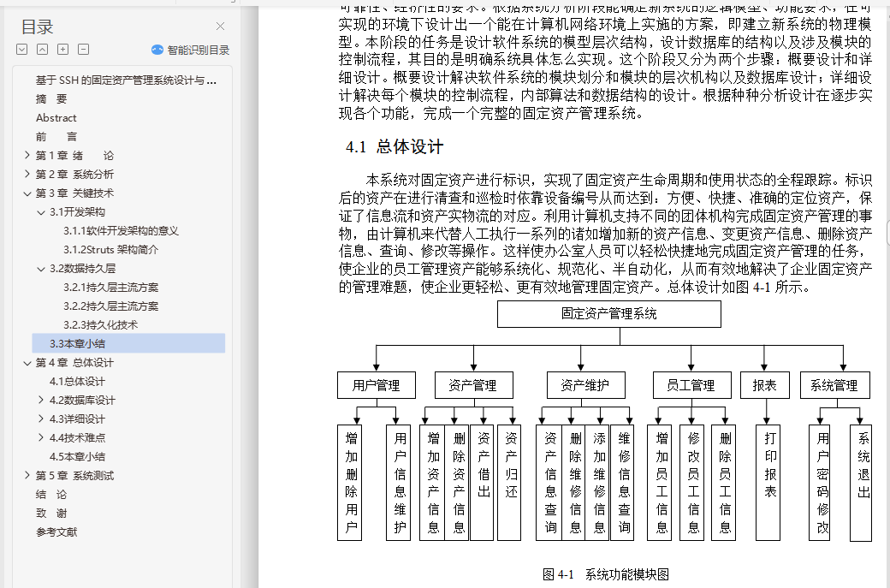
Task: Click the 用户管理 box in the diagram
Action: click(377, 385)
